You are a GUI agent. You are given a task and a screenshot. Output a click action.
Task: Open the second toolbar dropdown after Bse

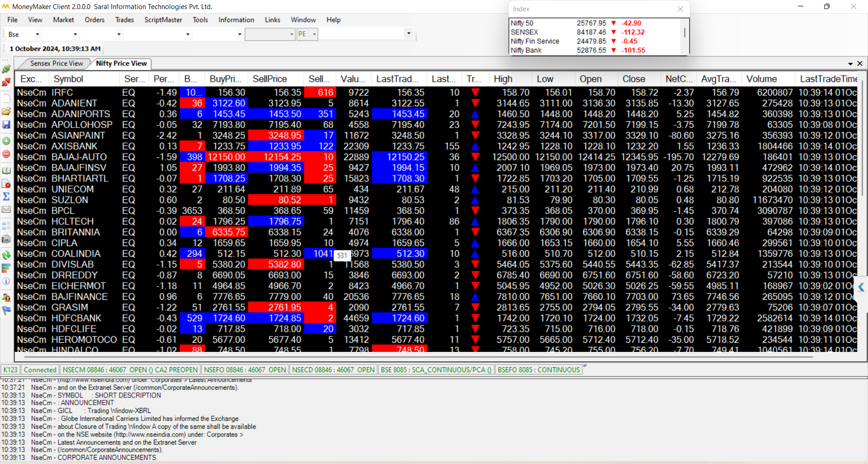(x=75, y=34)
